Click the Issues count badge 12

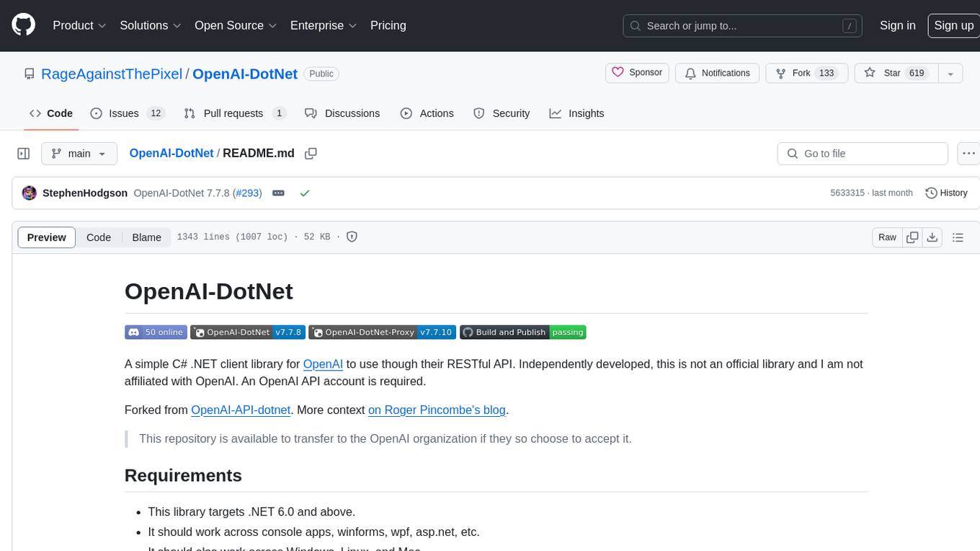click(x=156, y=113)
